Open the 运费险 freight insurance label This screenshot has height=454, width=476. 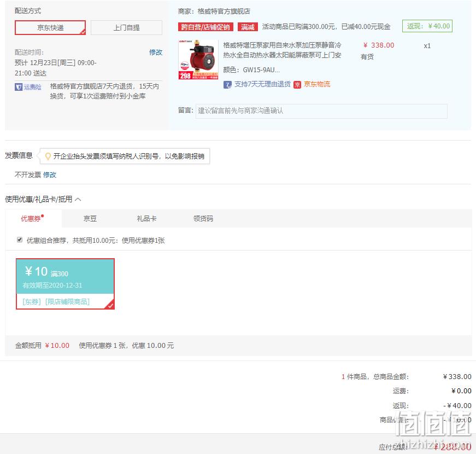[x=32, y=87]
